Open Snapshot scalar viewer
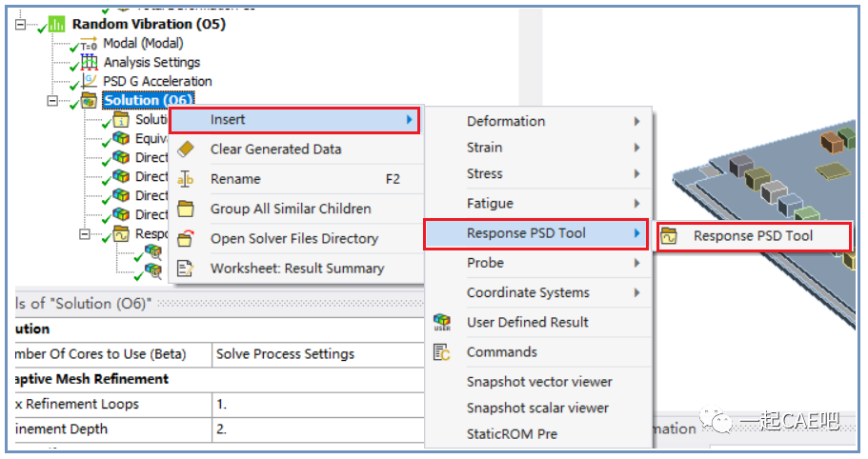The image size is (868, 459). (537, 409)
